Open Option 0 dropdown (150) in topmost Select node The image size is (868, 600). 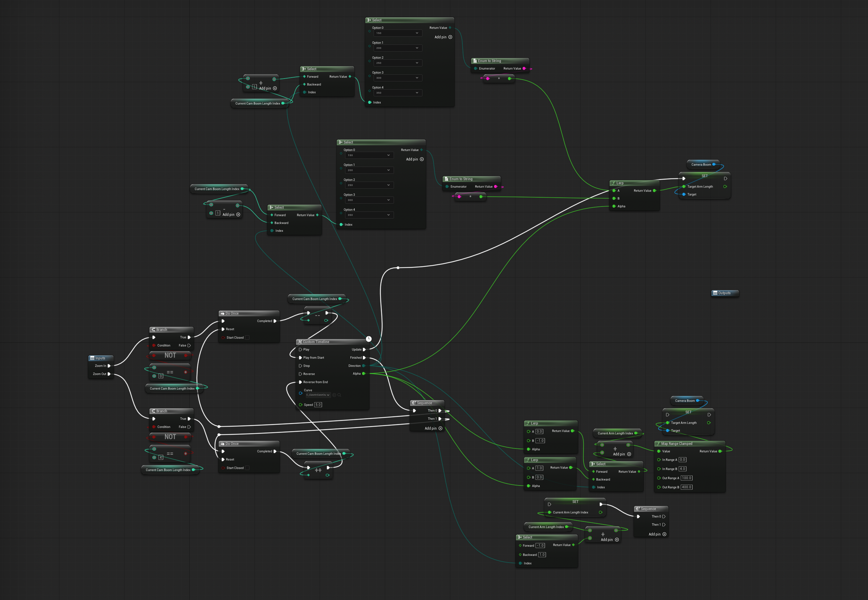tap(397, 33)
